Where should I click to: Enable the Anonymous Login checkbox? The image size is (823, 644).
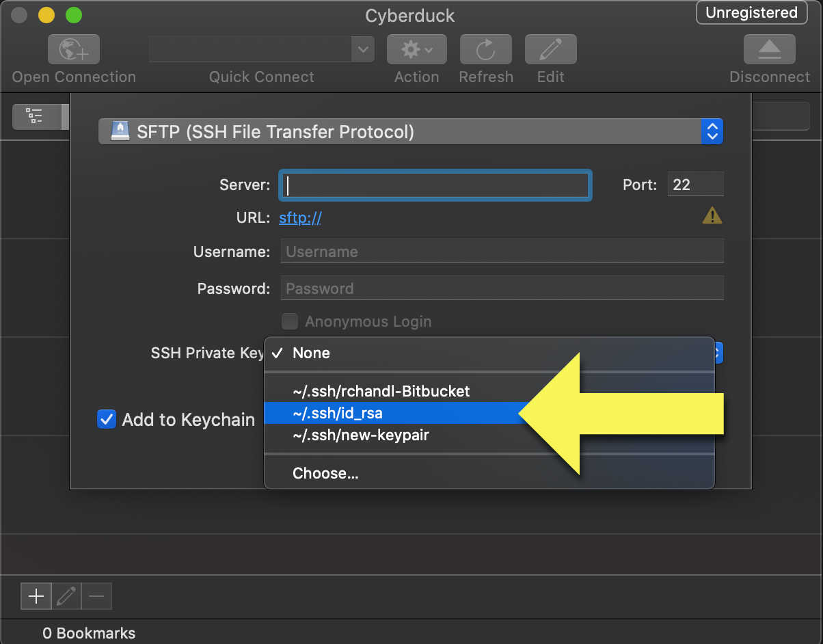tap(291, 321)
